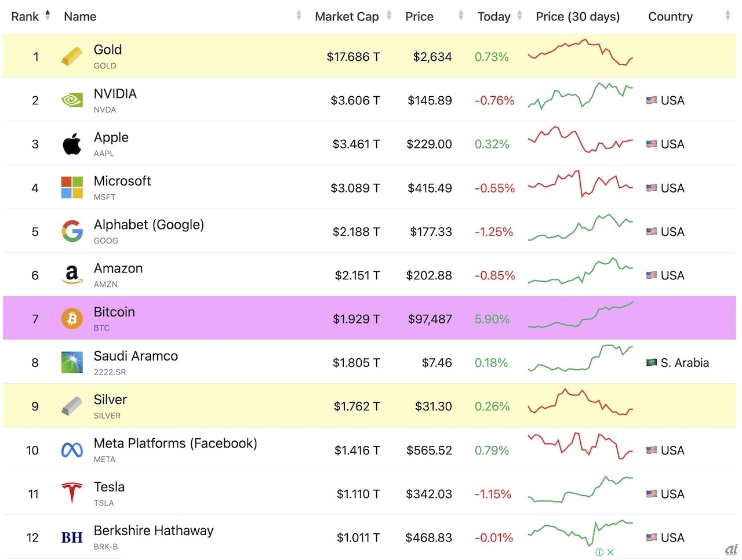Sort by Market Cap using arrows
The image size is (742, 560).
tap(389, 16)
